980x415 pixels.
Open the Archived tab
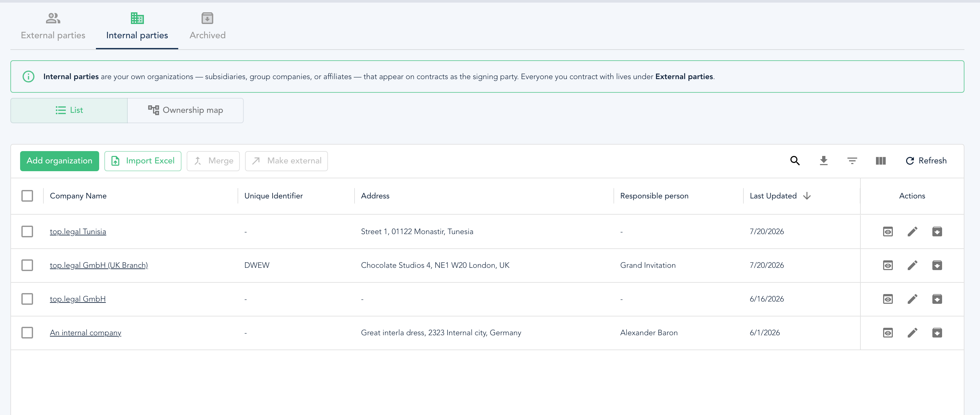click(x=207, y=26)
